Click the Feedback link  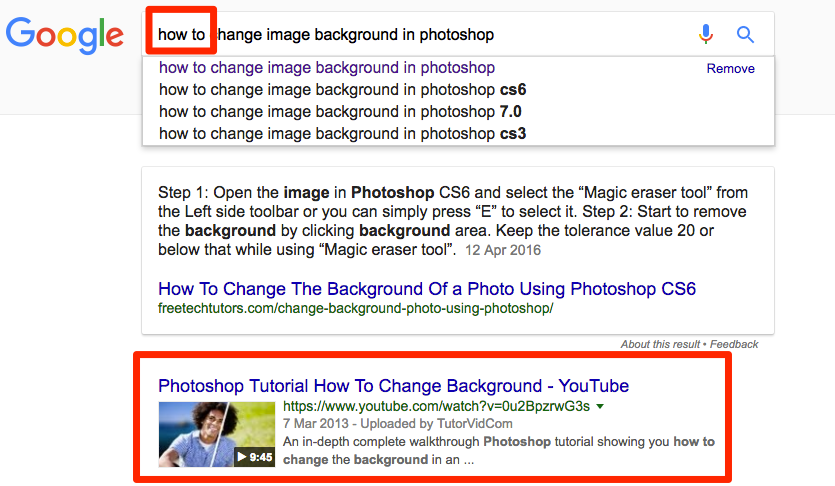[734, 344]
